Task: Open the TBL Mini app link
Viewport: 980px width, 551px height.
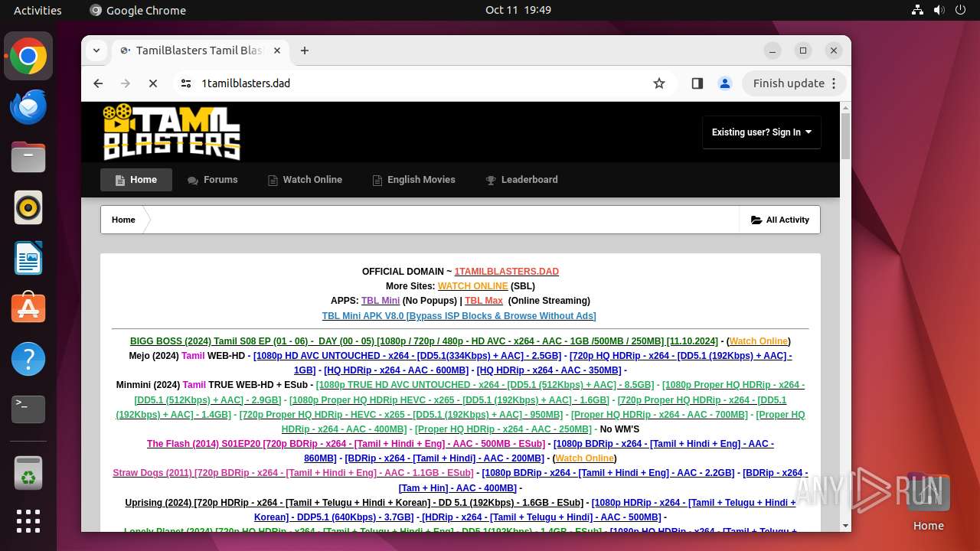Action: (381, 301)
